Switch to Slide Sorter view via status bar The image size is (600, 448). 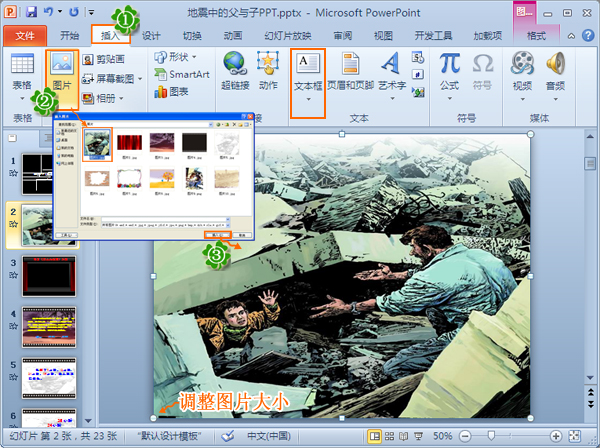click(389, 436)
